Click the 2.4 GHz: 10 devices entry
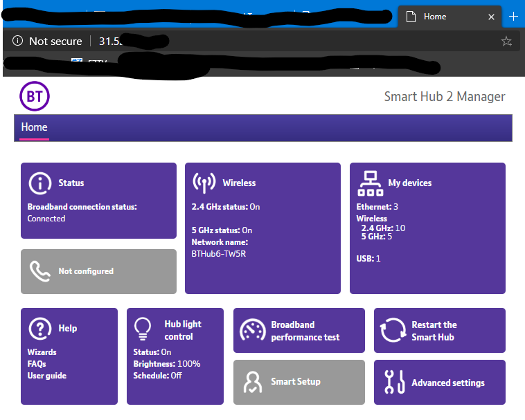 tap(383, 228)
